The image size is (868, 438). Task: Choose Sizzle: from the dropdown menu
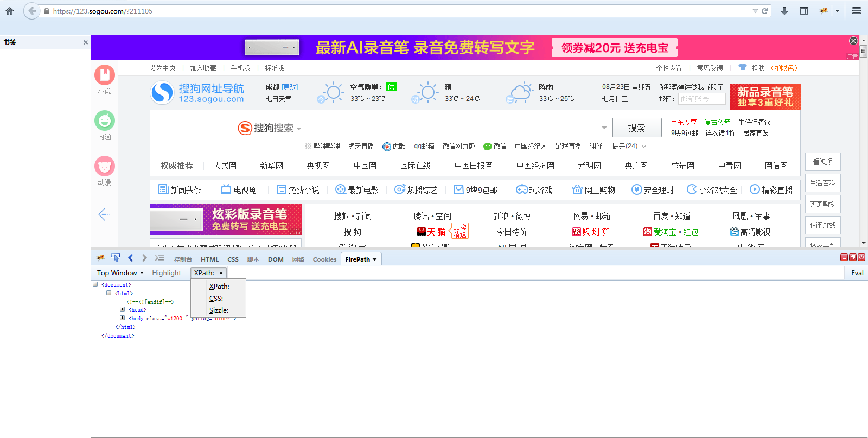[x=219, y=310]
